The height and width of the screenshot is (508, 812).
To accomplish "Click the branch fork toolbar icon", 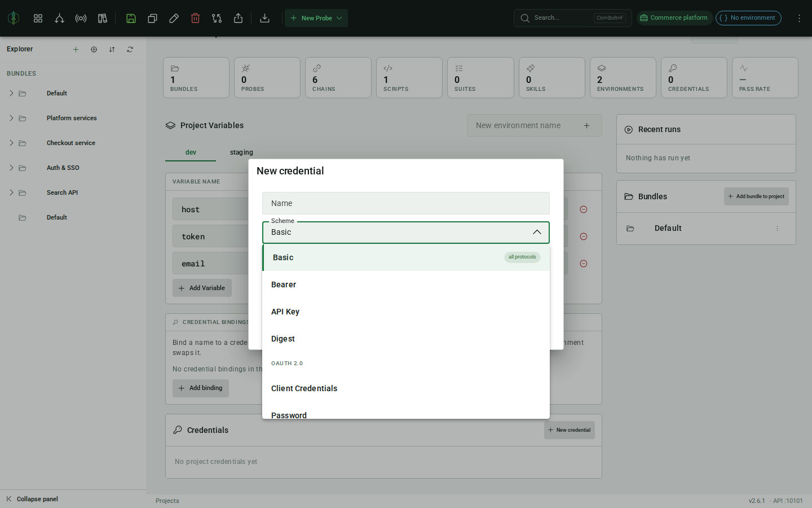I will (59, 18).
